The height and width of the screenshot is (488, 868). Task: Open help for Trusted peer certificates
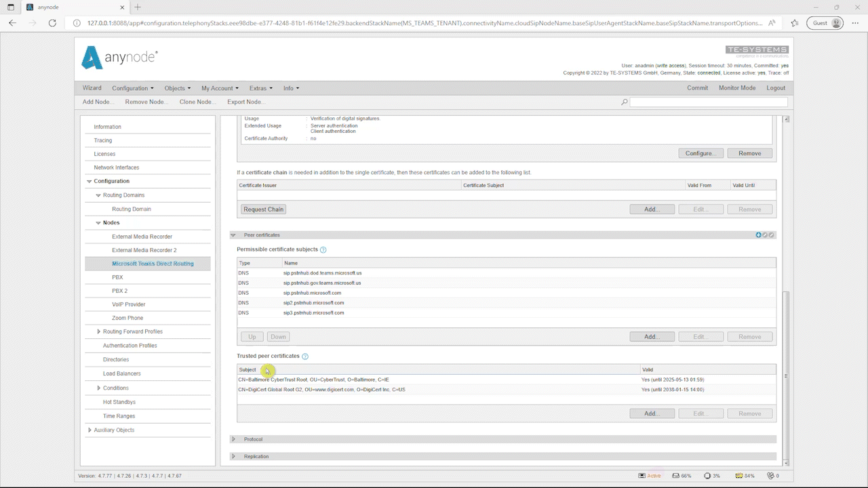[x=305, y=357]
